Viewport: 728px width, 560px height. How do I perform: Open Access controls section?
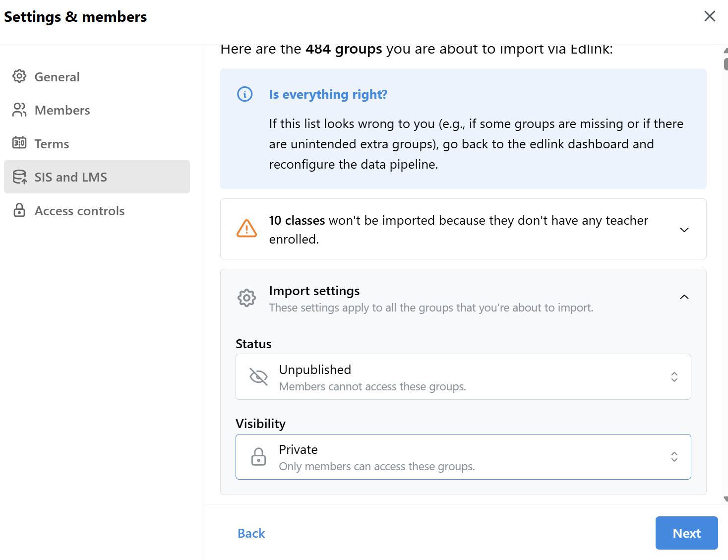coord(97,210)
